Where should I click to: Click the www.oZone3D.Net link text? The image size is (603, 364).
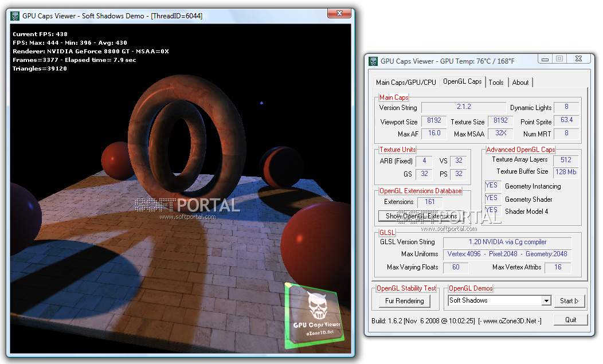(510, 321)
